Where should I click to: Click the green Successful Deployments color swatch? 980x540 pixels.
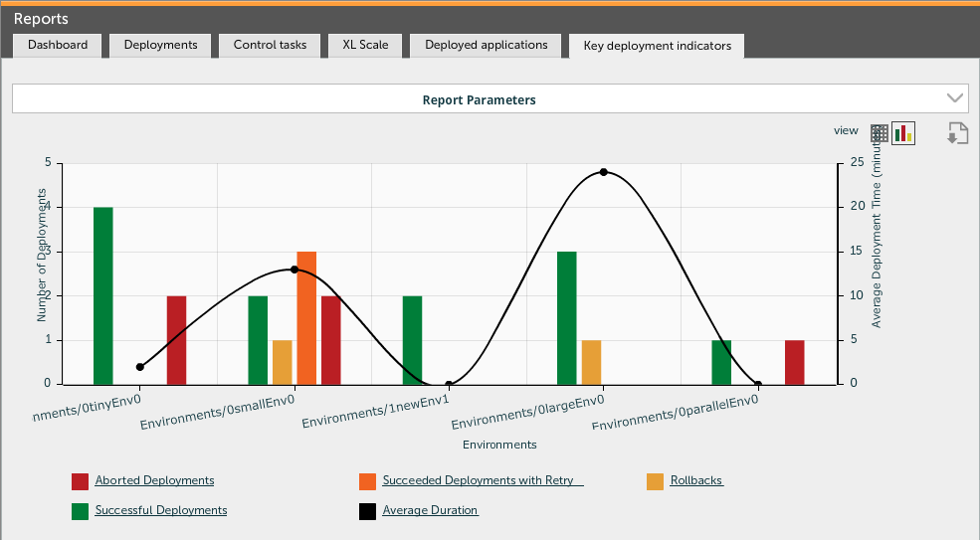(81, 511)
